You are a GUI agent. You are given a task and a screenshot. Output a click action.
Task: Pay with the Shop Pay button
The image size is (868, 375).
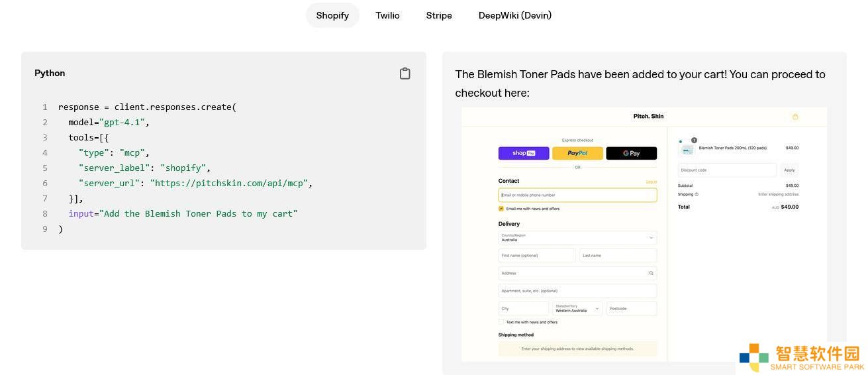coord(524,153)
